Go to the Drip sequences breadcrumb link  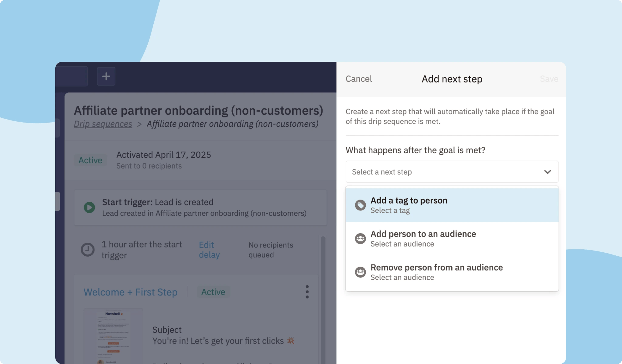coord(103,124)
